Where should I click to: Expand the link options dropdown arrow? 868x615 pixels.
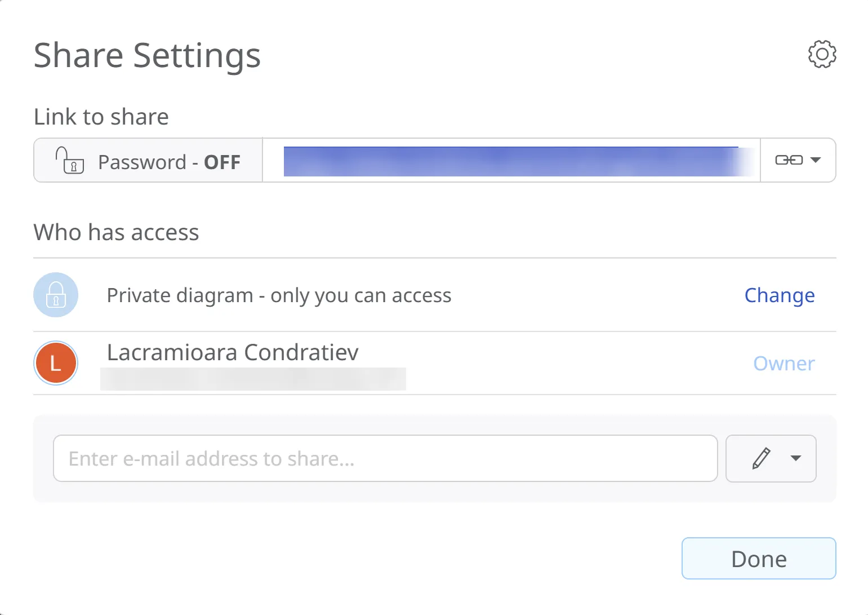[816, 160]
